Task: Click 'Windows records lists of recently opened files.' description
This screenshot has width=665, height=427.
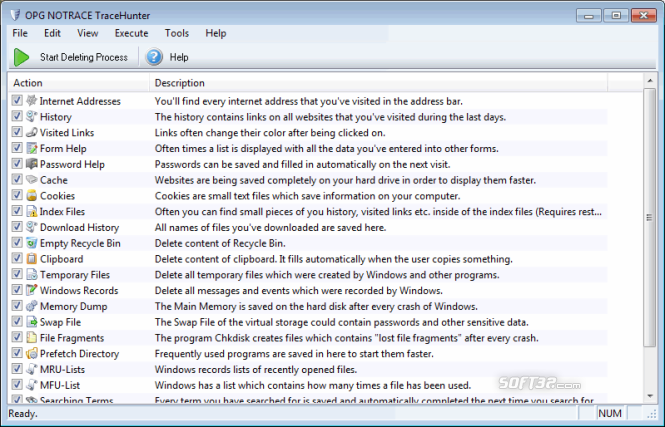Action: click(256, 370)
